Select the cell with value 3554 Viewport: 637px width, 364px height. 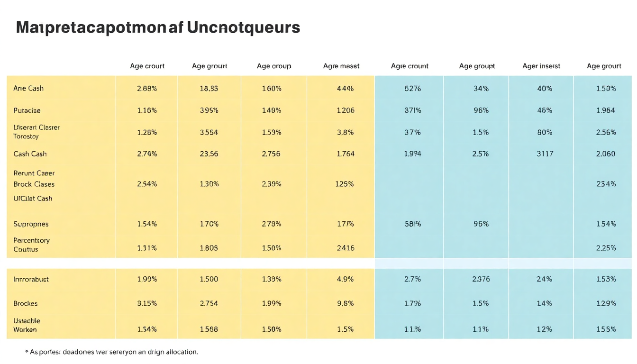pos(209,132)
